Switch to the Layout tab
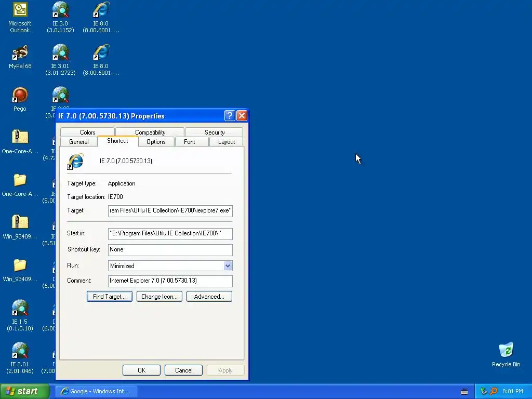This screenshot has height=399, width=532. [227, 142]
